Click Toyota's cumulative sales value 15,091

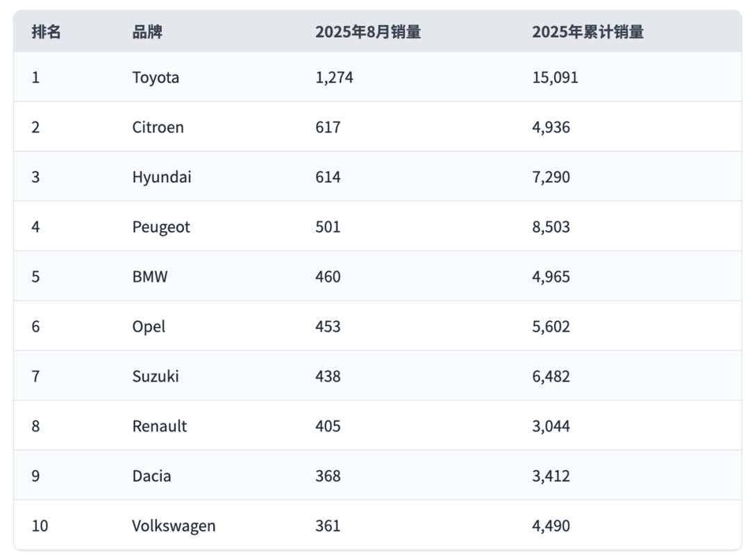(555, 77)
